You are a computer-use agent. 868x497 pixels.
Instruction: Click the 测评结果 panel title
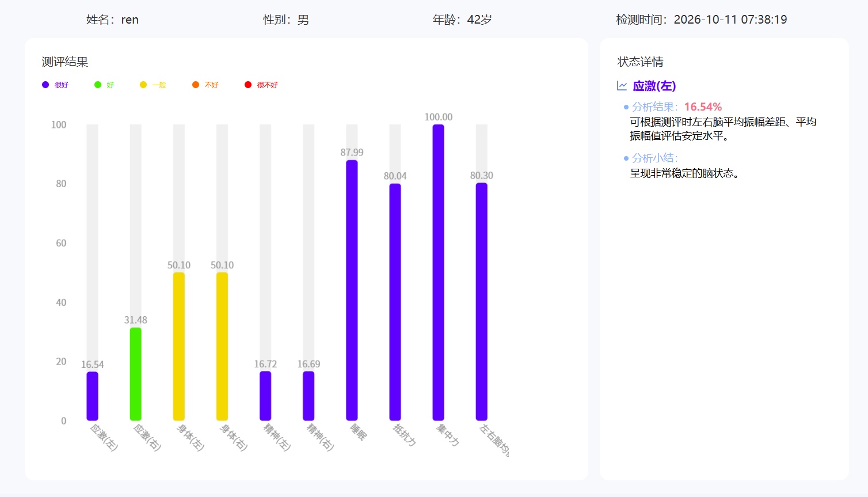click(65, 62)
